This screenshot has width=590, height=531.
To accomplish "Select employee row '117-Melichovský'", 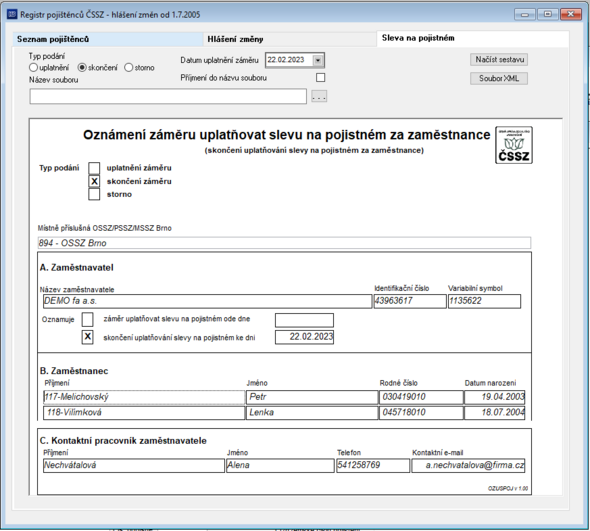I will point(144,397).
